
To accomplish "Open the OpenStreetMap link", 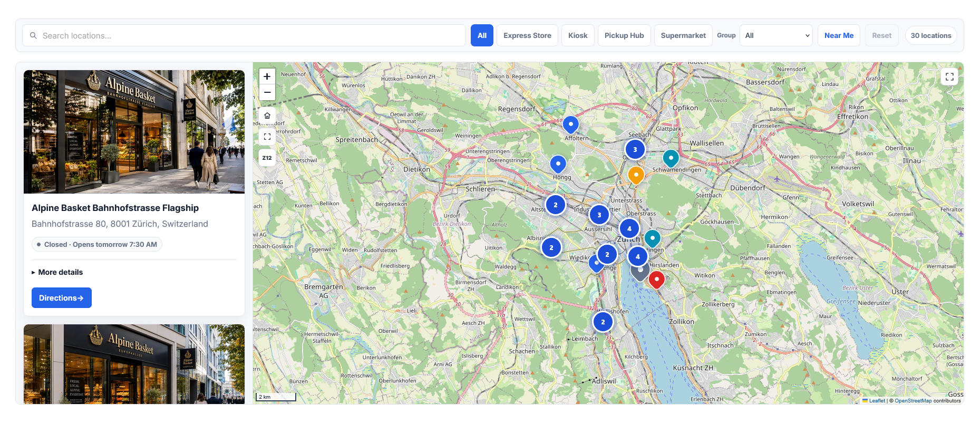I will (x=913, y=401).
